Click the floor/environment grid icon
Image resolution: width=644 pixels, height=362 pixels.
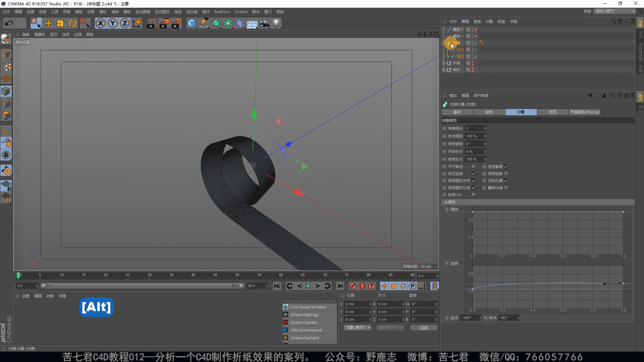pyautogui.click(x=252, y=23)
